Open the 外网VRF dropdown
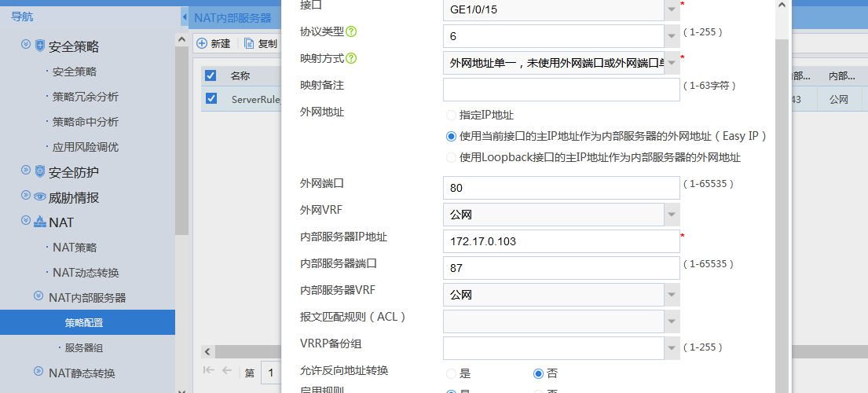The height and width of the screenshot is (393, 868). click(672, 215)
